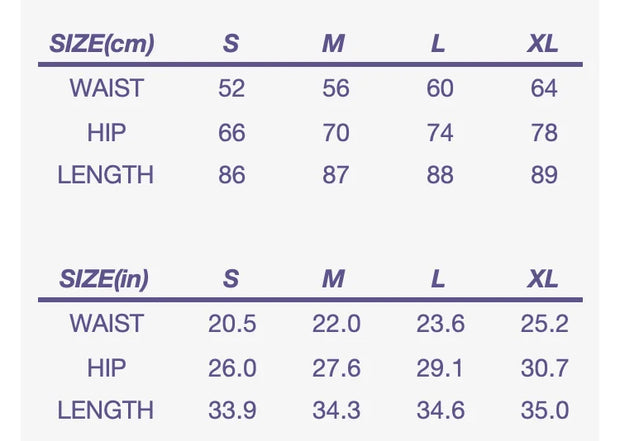Select the S column header in the inches table
This screenshot has height=441, width=620.
(x=231, y=279)
